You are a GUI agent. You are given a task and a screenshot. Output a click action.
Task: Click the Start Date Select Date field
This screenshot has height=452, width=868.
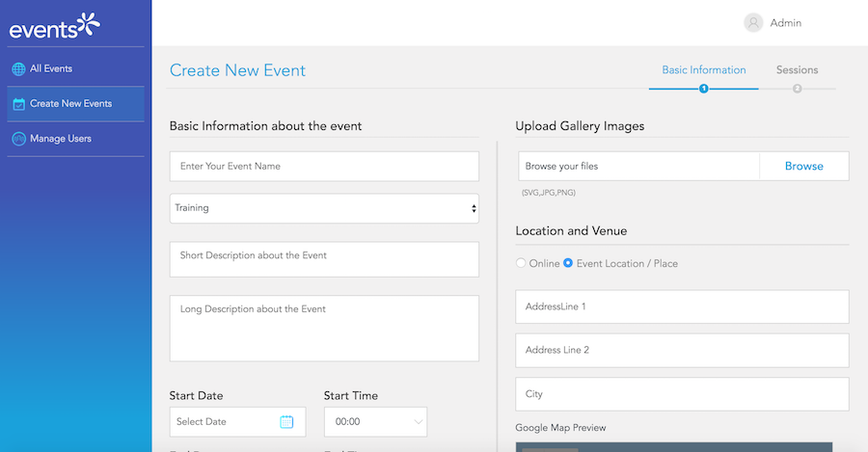237,421
